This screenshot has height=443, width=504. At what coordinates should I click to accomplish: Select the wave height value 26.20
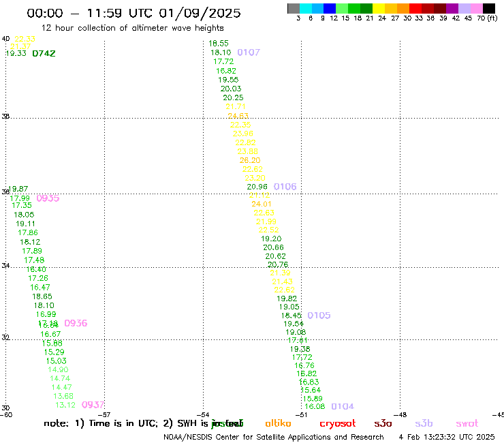[250, 160]
